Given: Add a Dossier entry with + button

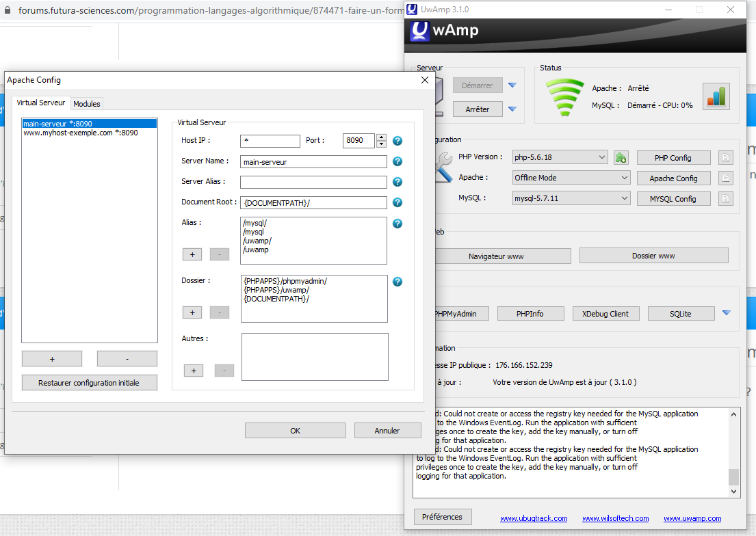Looking at the screenshot, I should [192, 313].
